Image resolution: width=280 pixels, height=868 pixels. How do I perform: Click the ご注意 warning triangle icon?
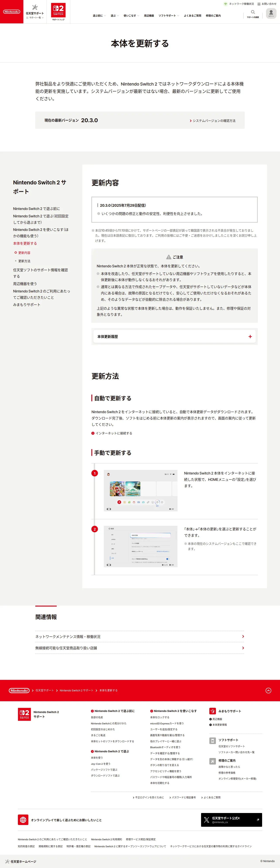click(x=169, y=257)
